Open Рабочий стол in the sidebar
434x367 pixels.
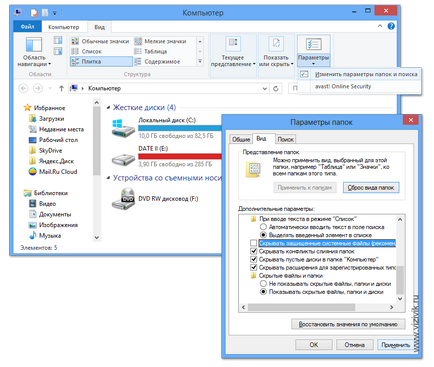click(x=53, y=140)
